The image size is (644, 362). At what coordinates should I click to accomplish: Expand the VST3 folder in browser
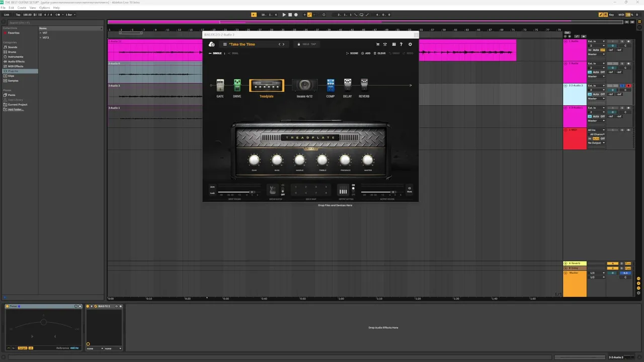(x=41, y=38)
